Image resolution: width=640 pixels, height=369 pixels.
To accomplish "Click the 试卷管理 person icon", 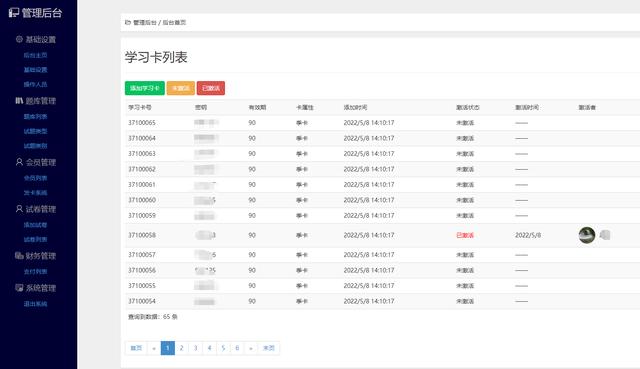I will pos(19,209).
